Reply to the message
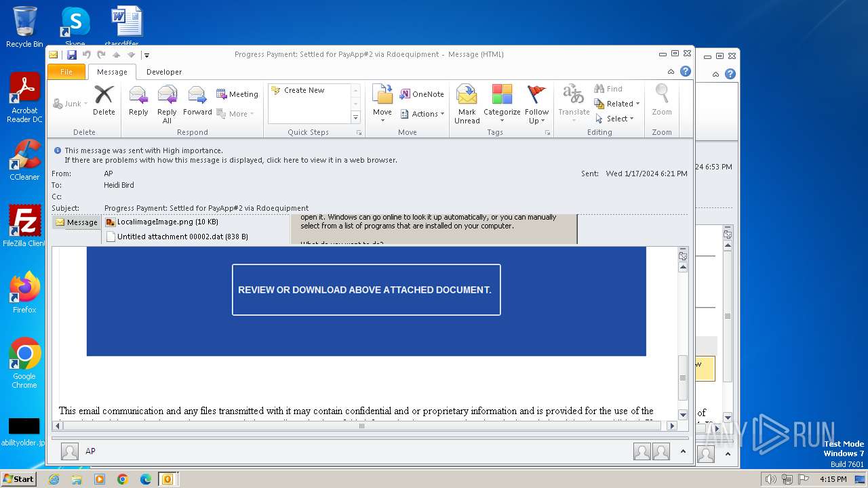 pos(138,100)
